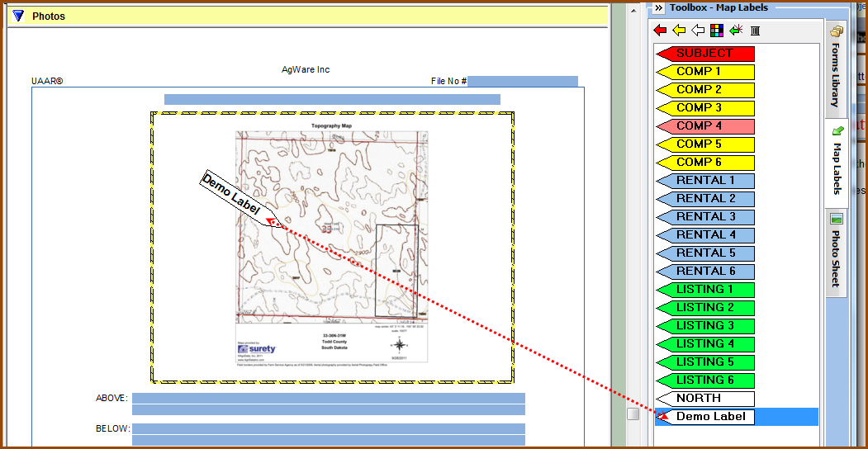Click the red arrow label icon
Image resolution: width=868 pixels, height=449 pixels.
tap(660, 31)
